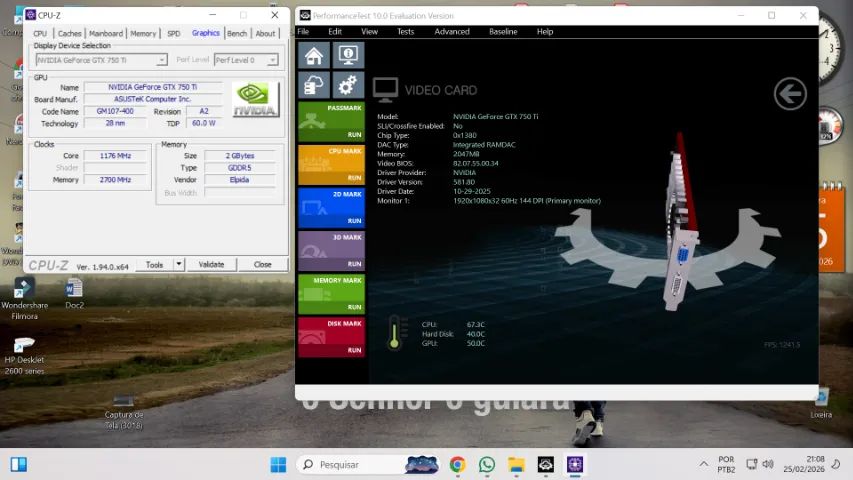Run the 2D Mark test
The height and width of the screenshot is (480, 853).
[x=331, y=207]
